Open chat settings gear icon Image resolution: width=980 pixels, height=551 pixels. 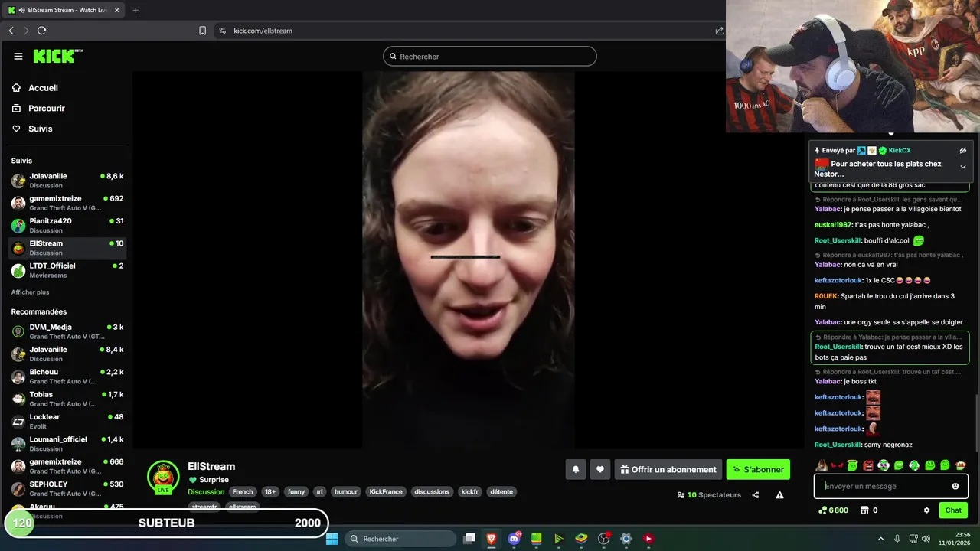[926, 510]
